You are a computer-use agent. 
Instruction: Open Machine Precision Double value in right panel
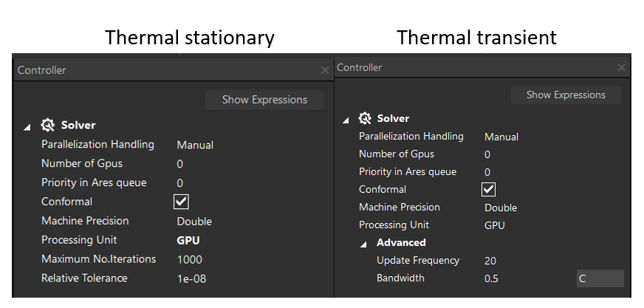[501, 208]
